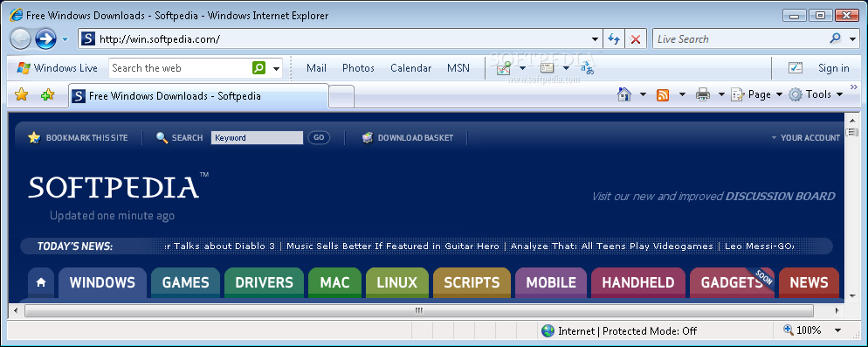Select the Free Windows Downloads - Softpedia tab

click(x=199, y=96)
